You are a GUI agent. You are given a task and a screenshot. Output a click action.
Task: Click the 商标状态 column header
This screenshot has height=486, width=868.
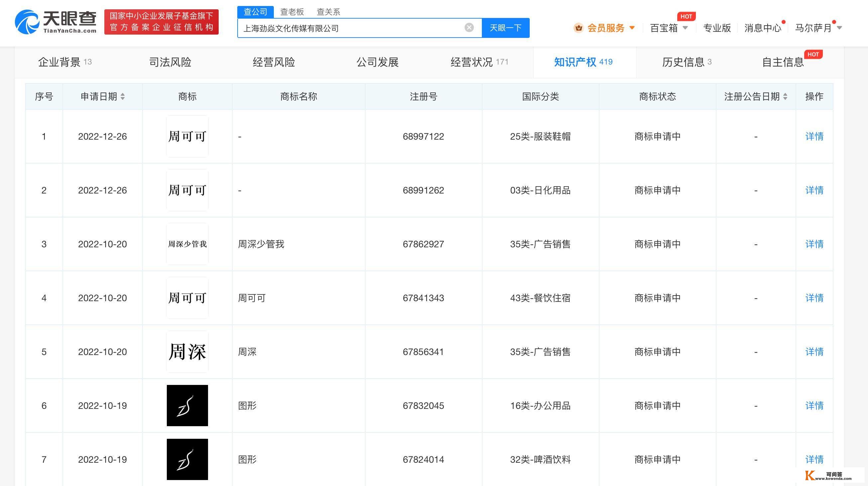[x=657, y=97]
